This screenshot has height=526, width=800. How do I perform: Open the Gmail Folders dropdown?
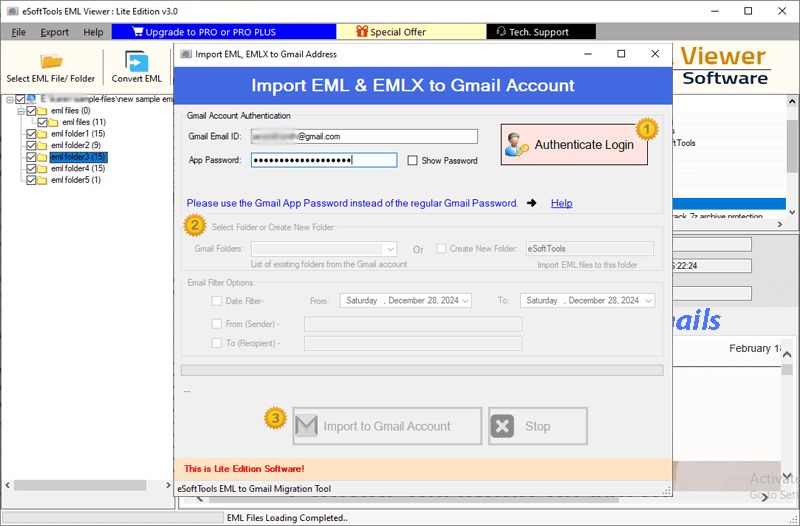coord(390,249)
